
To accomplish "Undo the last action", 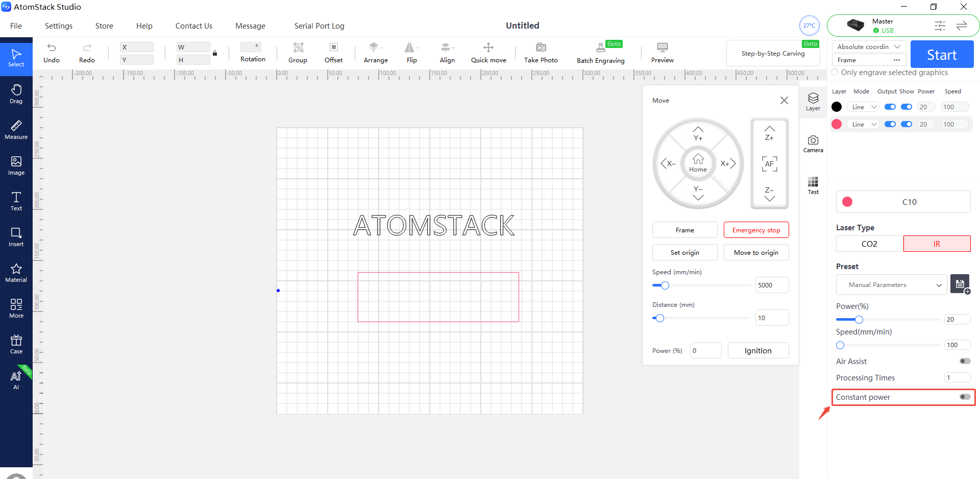I will (52, 53).
